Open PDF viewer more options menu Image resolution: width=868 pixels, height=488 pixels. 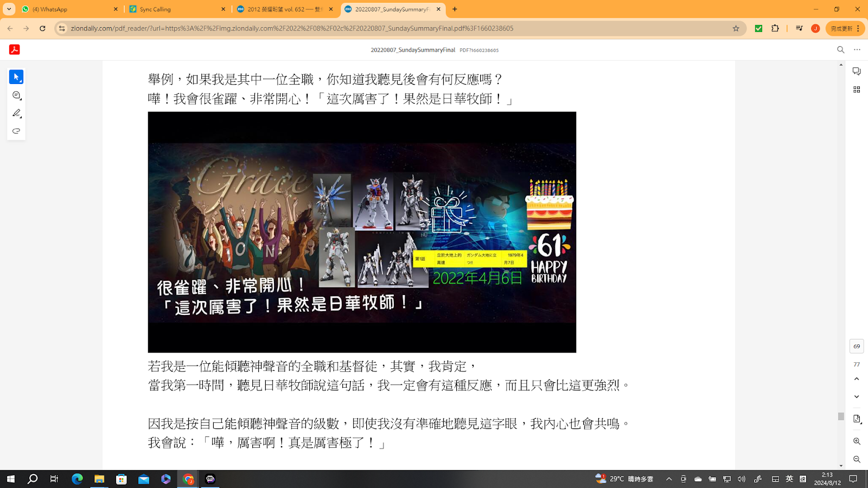point(857,49)
